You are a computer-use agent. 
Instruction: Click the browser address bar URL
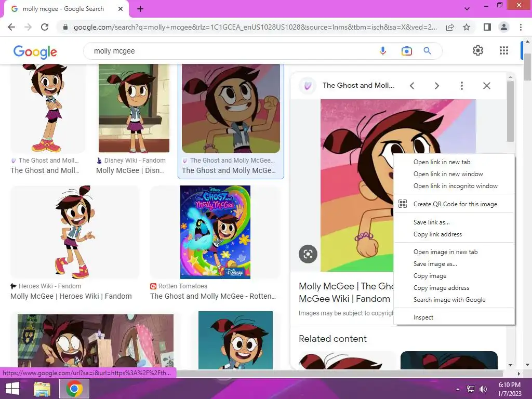click(255, 27)
